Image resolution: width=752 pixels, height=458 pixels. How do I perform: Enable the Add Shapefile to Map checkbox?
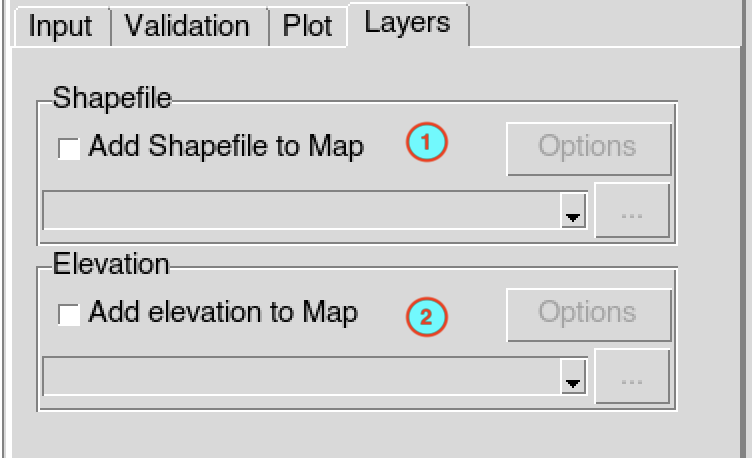[69, 149]
